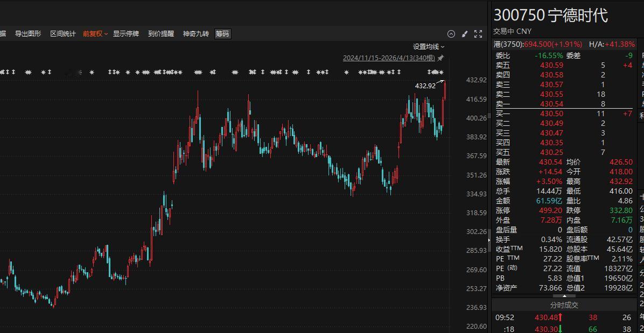Viewport: 644px width, 333px height.
Task: Click the 涨幅 value +3.50%
Action: (x=550, y=181)
